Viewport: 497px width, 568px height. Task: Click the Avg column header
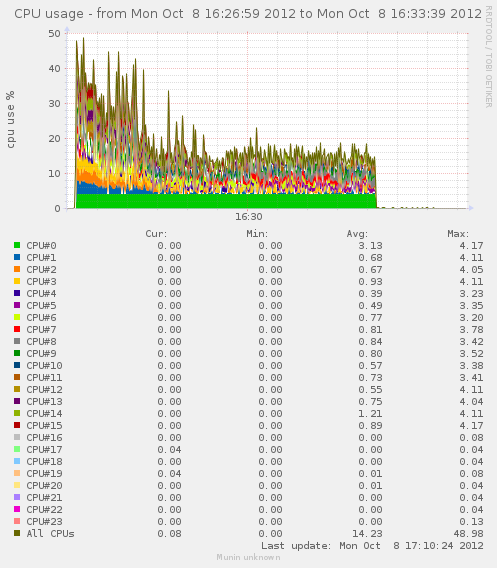coord(357,234)
